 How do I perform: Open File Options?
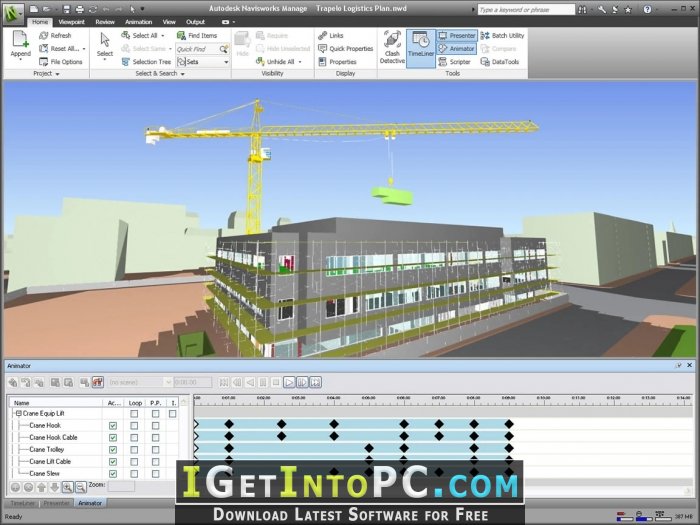click(61, 62)
